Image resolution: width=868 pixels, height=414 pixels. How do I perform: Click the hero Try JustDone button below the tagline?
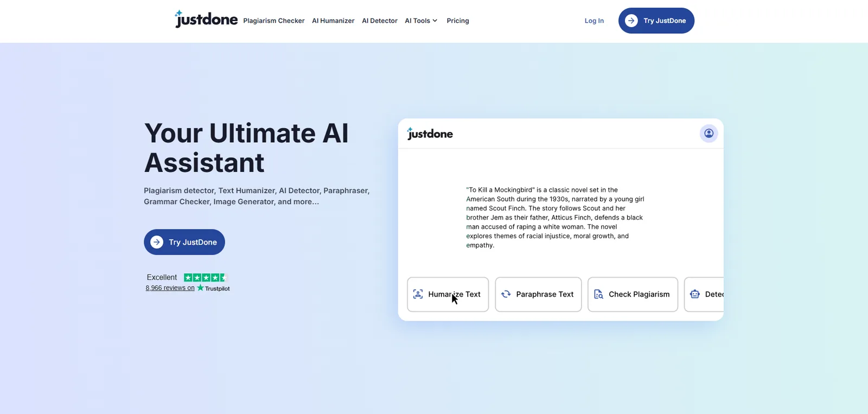point(184,242)
